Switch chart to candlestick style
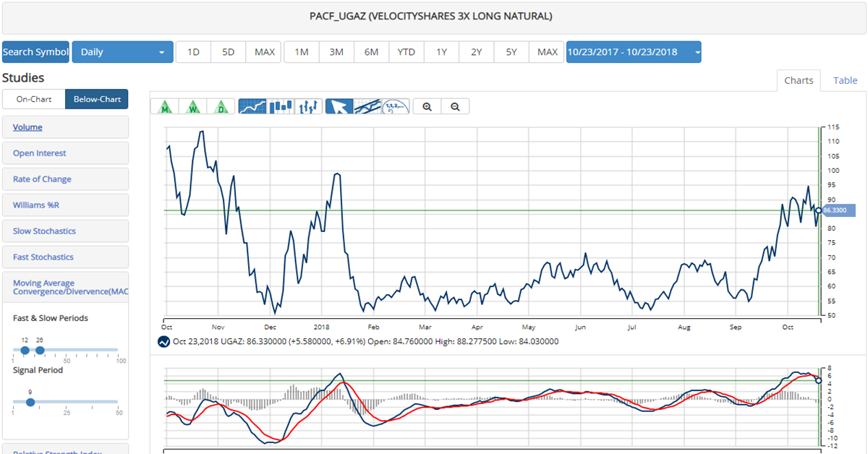The width and height of the screenshot is (868, 454). [x=280, y=106]
